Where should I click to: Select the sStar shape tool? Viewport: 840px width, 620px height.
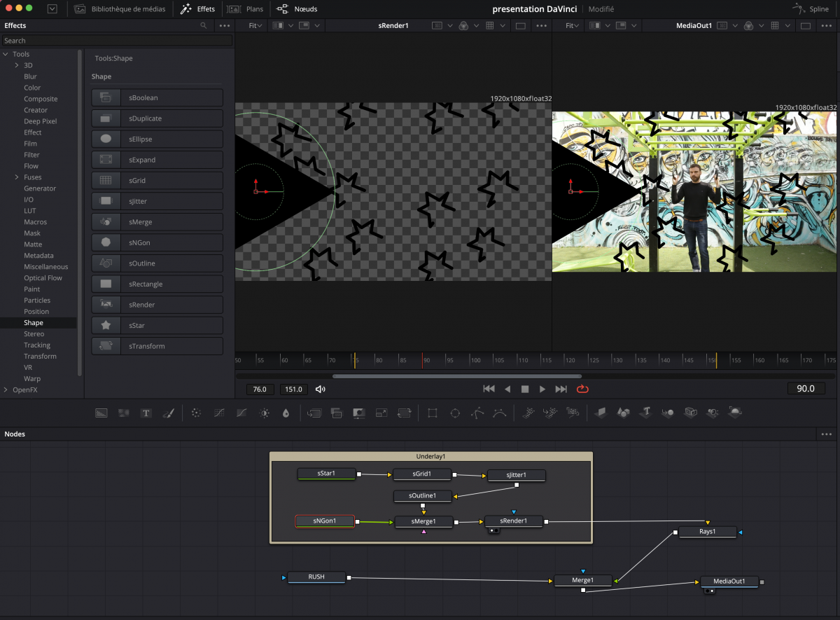(157, 326)
